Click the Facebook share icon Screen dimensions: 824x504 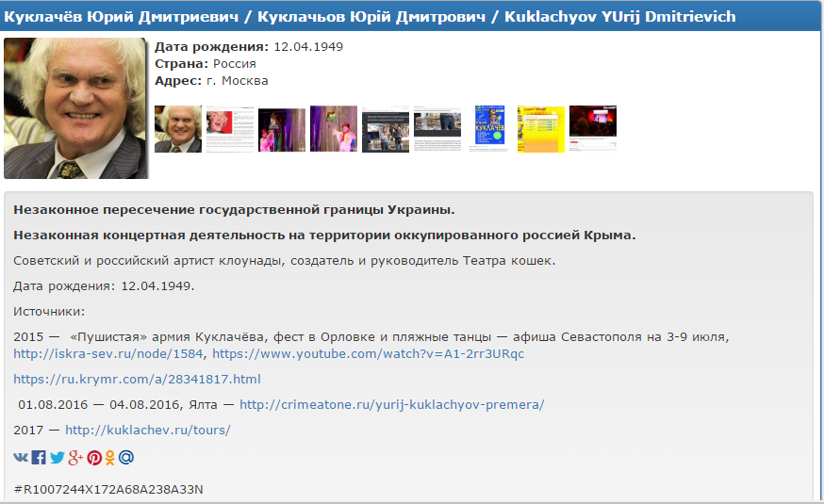pos(39,458)
